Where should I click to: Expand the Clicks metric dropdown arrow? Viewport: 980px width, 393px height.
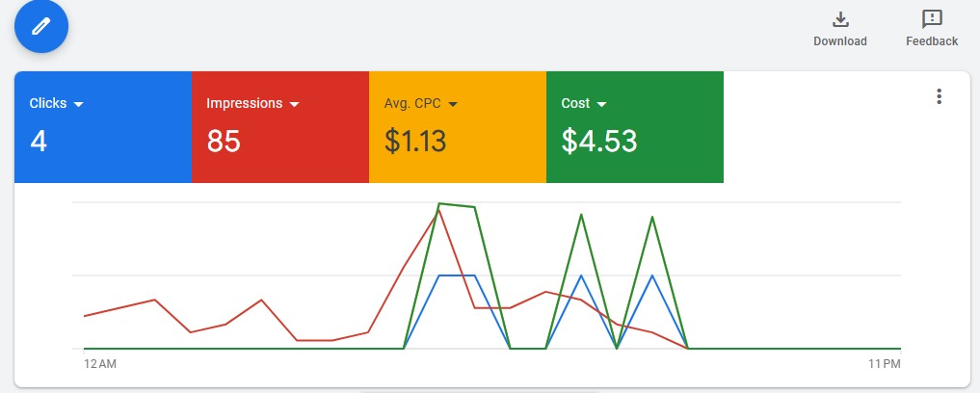pyautogui.click(x=79, y=104)
